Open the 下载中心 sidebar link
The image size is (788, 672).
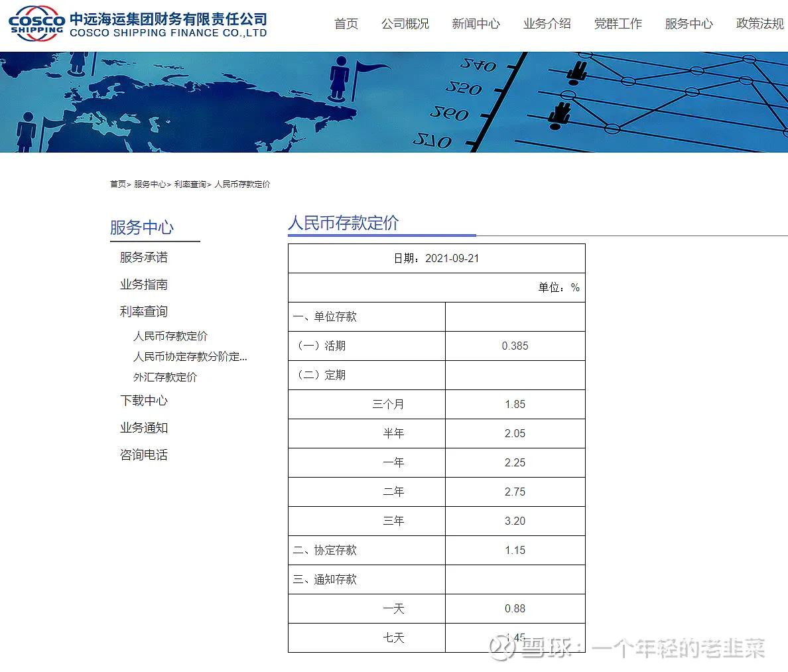pos(143,401)
